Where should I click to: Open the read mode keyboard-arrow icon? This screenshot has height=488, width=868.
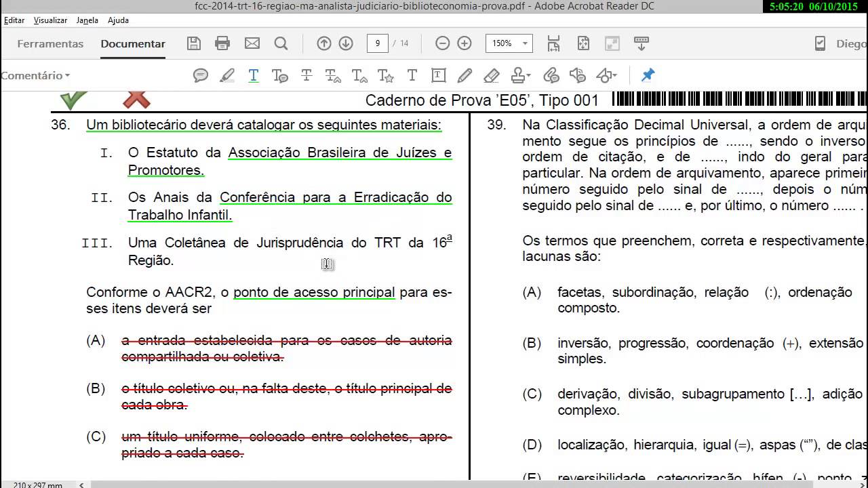coord(642,43)
